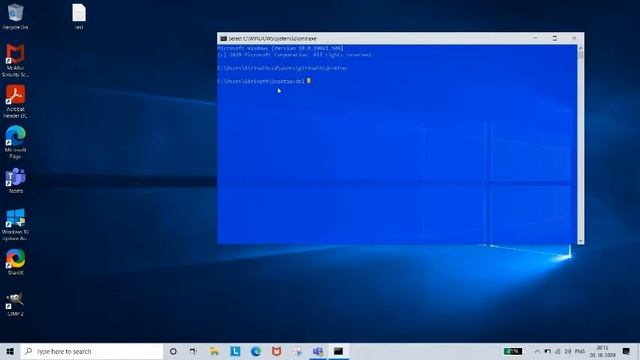Click the current command prompt line
The height and width of the screenshot is (360, 640).
[x=264, y=81]
